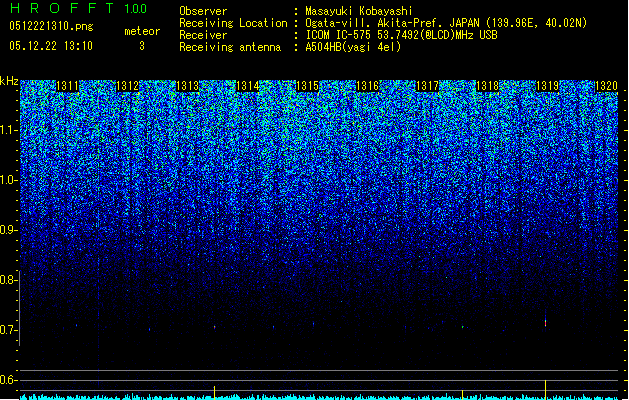The width and height of the screenshot is (629, 400).
Task: Click the 1312 time marker
Action: tap(128, 86)
